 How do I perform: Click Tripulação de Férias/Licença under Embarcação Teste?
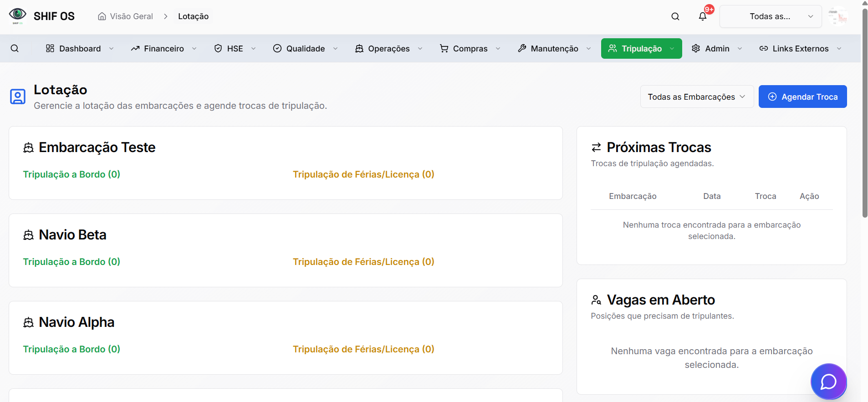pyautogui.click(x=363, y=174)
